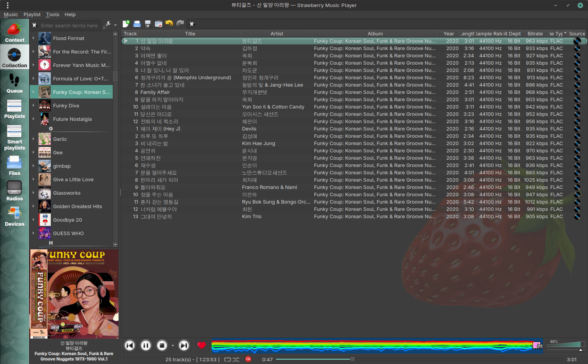This screenshot has height=364, width=588.
Task: Open the dropdown arrow beside the wrench
Action: coord(115,25)
